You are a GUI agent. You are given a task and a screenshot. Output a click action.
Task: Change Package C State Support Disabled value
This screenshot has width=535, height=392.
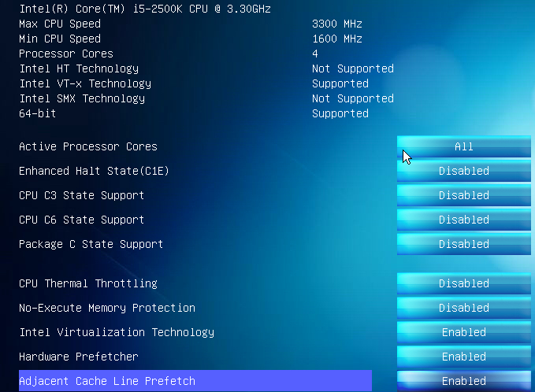tap(463, 244)
